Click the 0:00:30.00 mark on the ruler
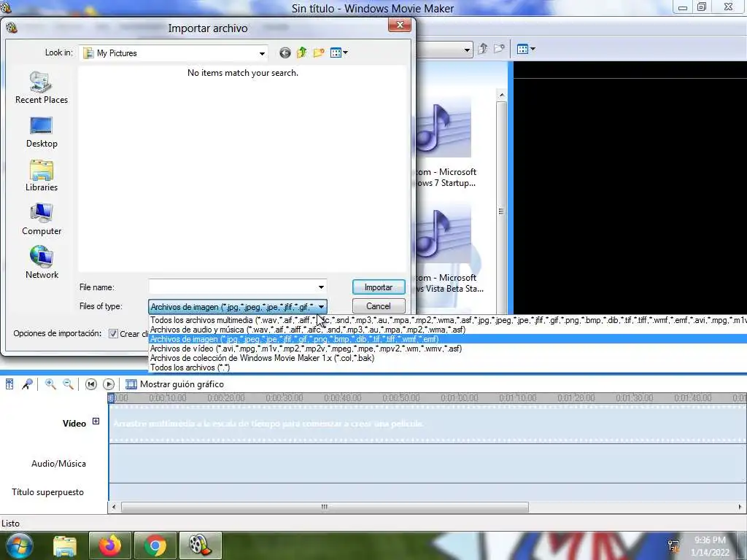The width and height of the screenshot is (747, 560). tap(284, 397)
